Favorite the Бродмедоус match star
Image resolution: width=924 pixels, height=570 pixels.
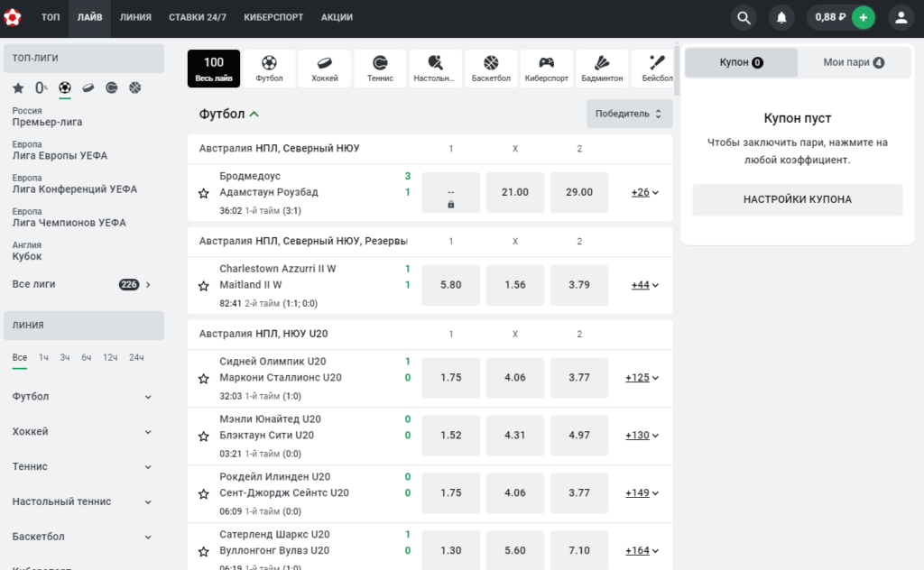tap(204, 193)
